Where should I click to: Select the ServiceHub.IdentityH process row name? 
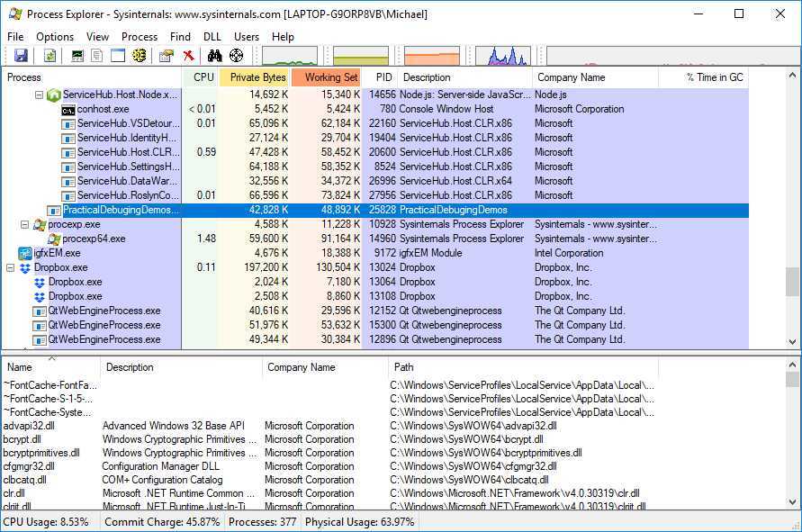tap(127, 138)
